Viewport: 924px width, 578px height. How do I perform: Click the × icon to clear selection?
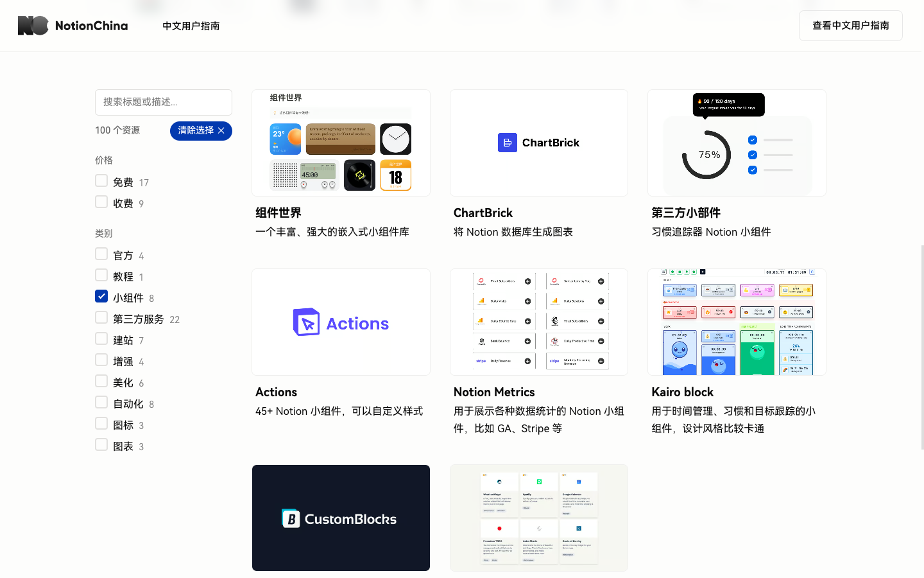(x=221, y=130)
